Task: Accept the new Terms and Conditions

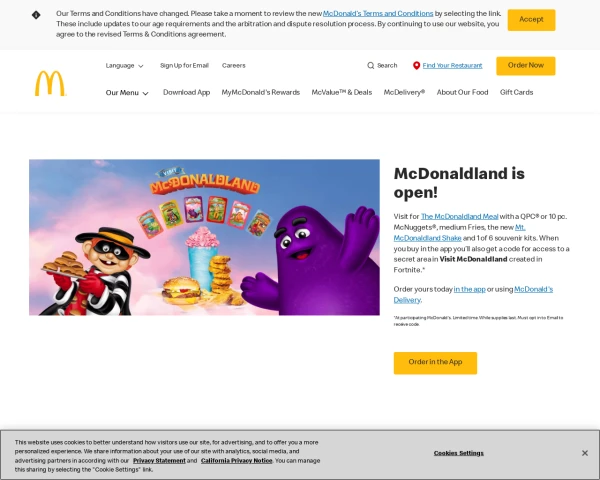Action: [531, 20]
